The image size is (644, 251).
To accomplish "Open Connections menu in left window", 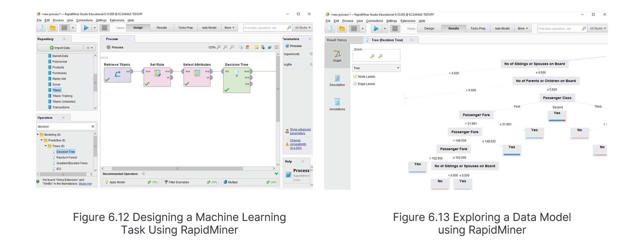I will point(84,20).
